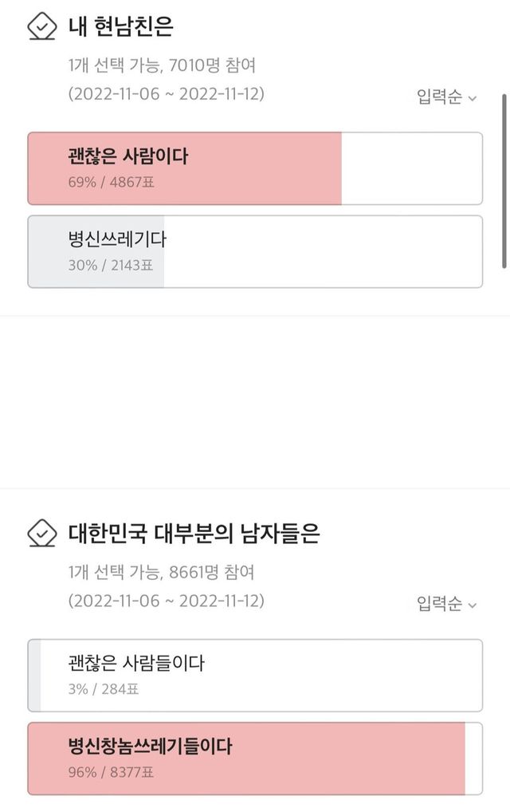Select the option with 2143 votes
The height and width of the screenshot is (812, 510).
point(255,251)
